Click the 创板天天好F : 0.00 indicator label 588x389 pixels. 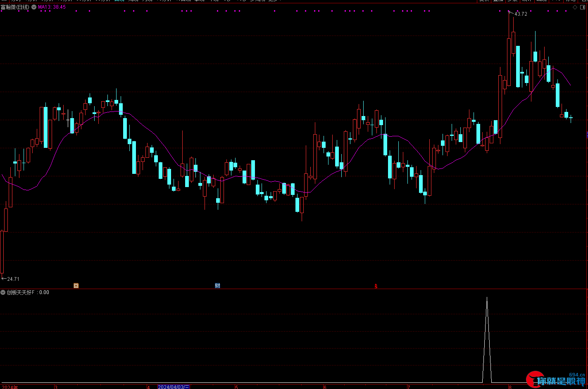(x=28, y=292)
